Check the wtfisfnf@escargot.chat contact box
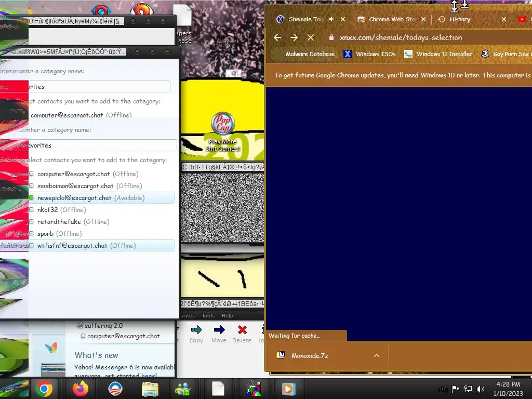532x399 pixels. coord(31,245)
